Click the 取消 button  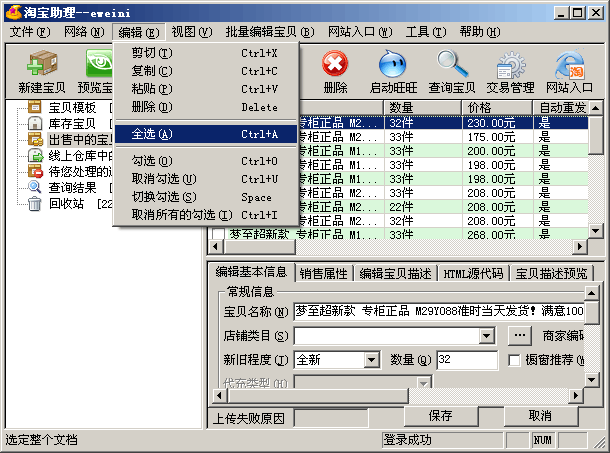(540, 416)
